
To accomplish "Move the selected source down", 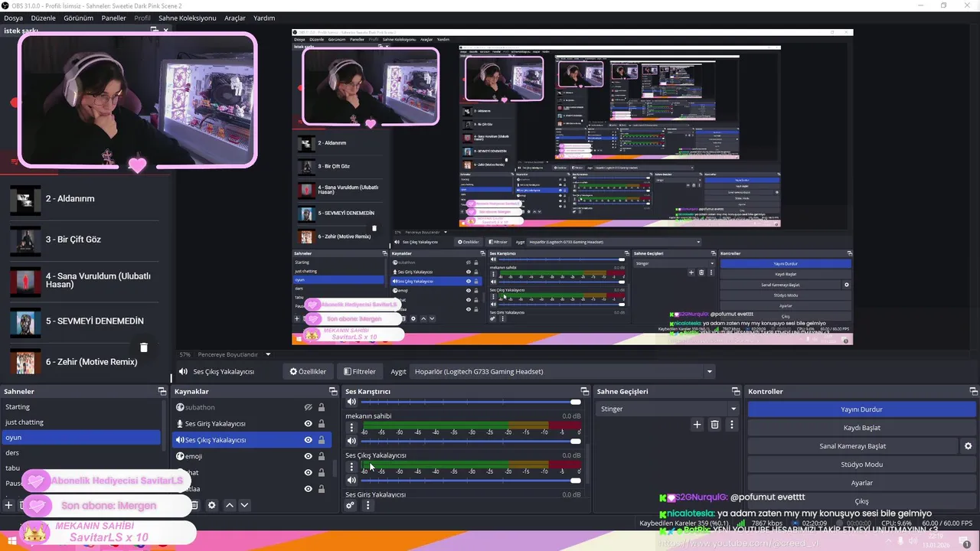I will coord(244,505).
